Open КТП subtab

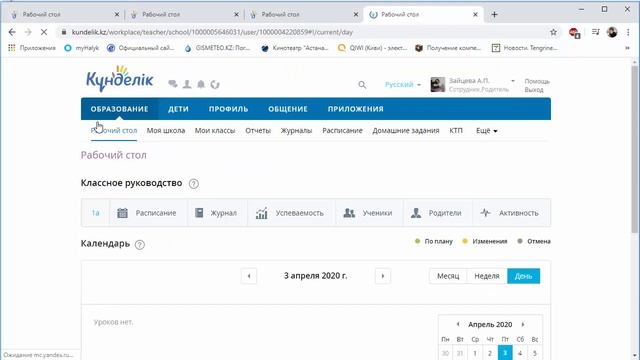pos(456,131)
